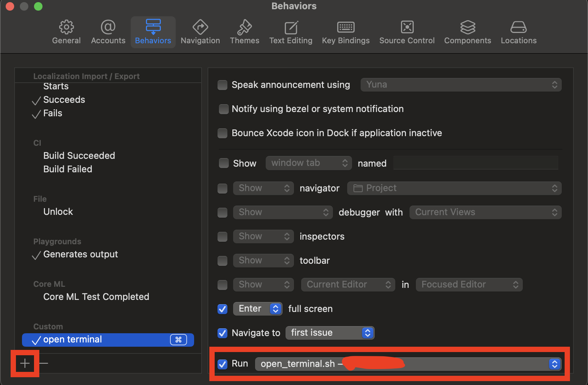This screenshot has width=588, height=385.
Task: Check the navigator checkbox
Action: click(222, 189)
